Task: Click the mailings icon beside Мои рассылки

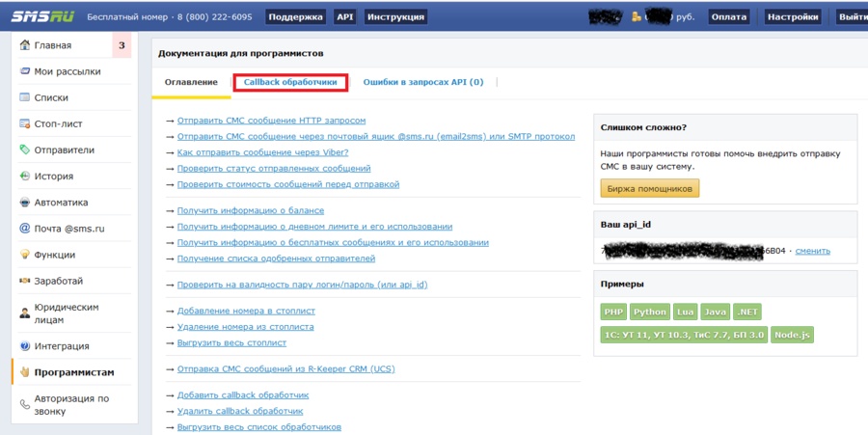Action: click(x=24, y=71)
